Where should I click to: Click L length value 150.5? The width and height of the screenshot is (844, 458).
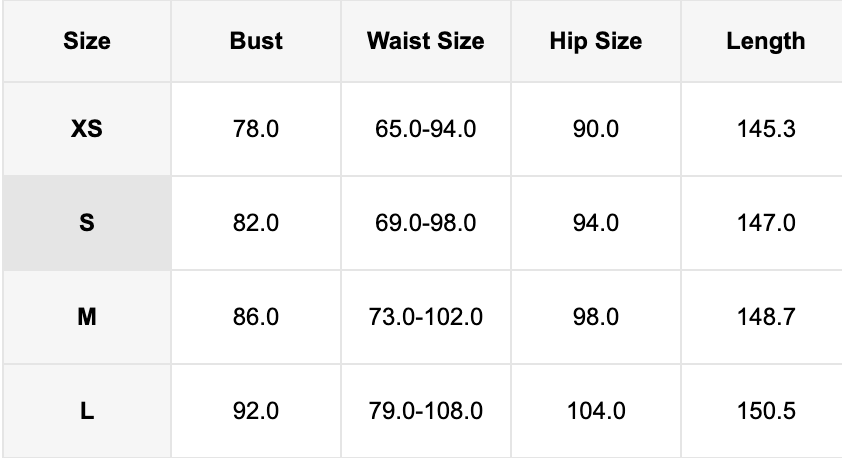point(765,411)
